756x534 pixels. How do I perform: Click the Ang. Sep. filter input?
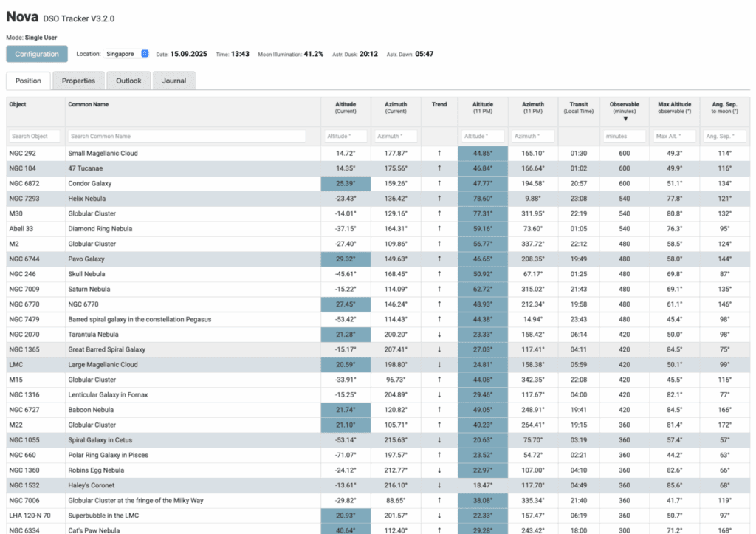tap(724, 136)
